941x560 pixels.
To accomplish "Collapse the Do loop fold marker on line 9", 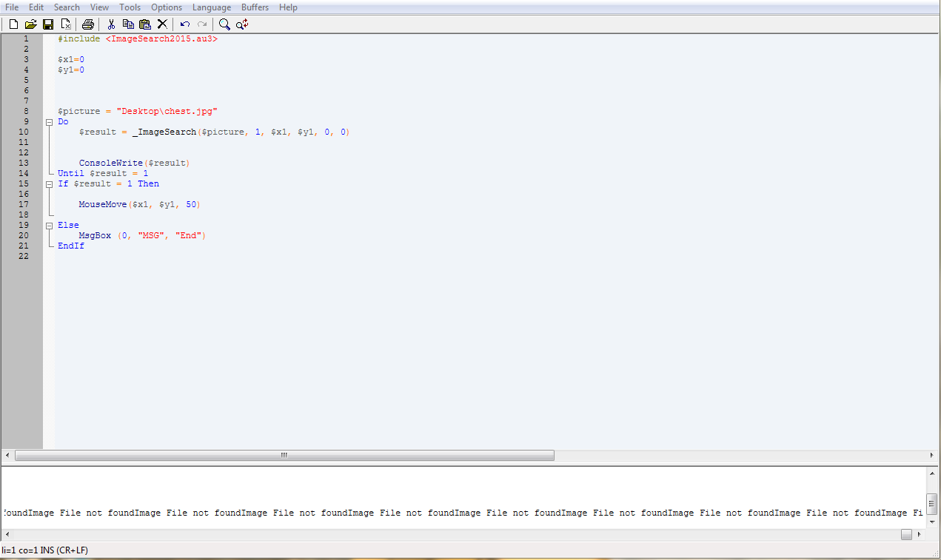I will 49,122.
